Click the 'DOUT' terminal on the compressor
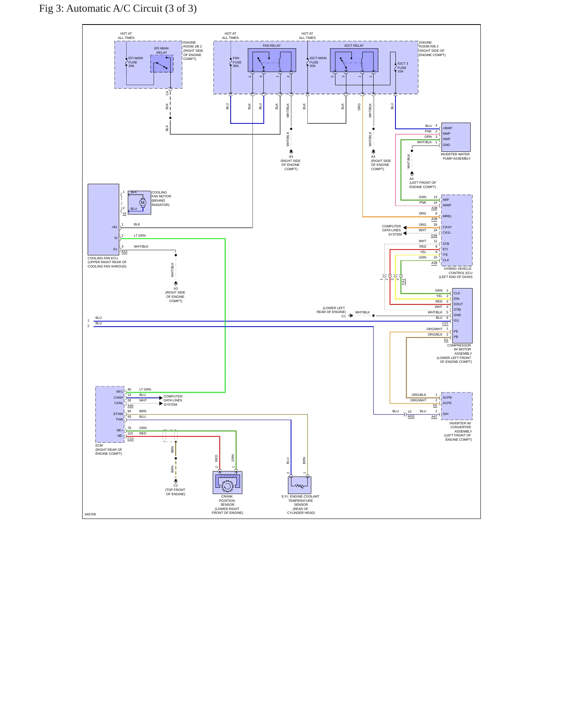Screen dimensions: 563x728 coord(458,304)
